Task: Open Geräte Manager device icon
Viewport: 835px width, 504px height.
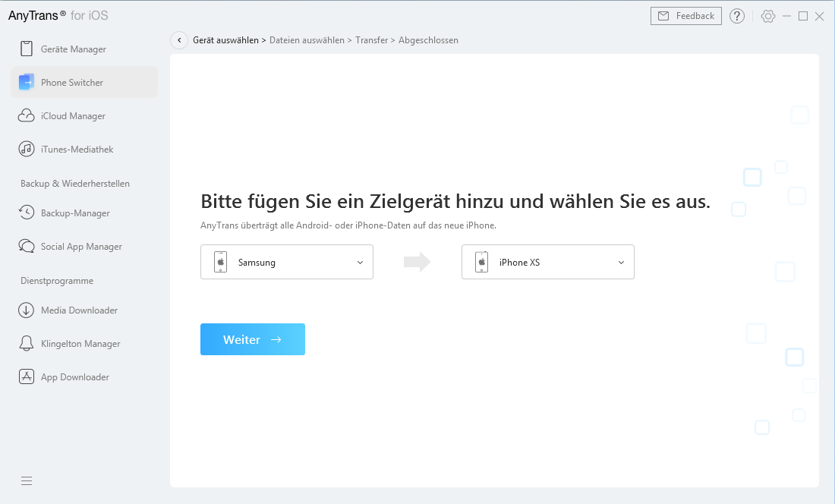Action: (26, 49)
